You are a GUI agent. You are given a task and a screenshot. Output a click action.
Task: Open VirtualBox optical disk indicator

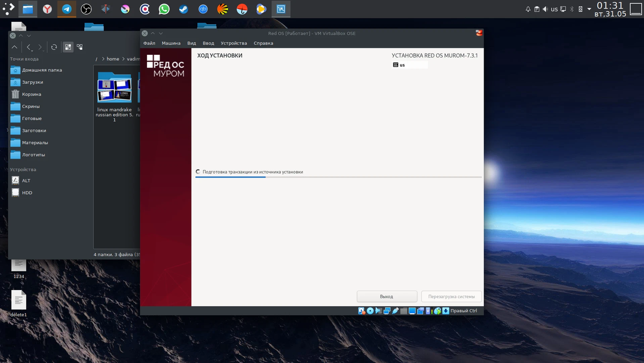[370, 311]
